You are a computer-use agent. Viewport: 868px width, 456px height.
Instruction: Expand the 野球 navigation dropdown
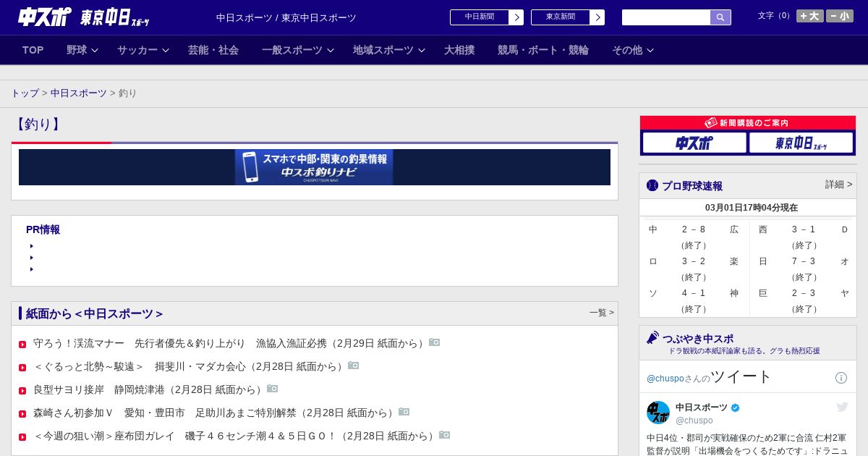point(82,50)
